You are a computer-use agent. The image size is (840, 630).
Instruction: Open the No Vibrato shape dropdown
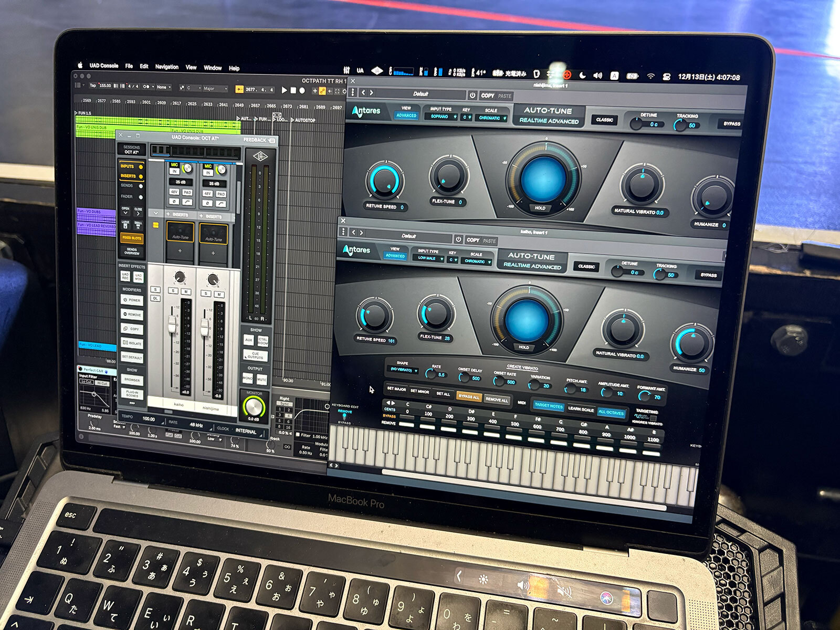pos(403,370)
